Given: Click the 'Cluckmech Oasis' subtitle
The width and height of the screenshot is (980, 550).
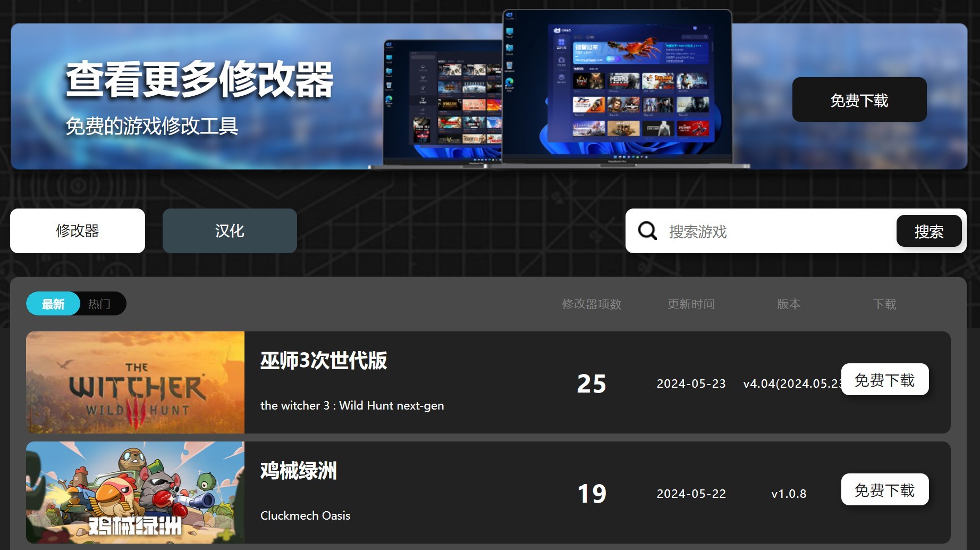Looking at the screenshot, I should (306, 515).
